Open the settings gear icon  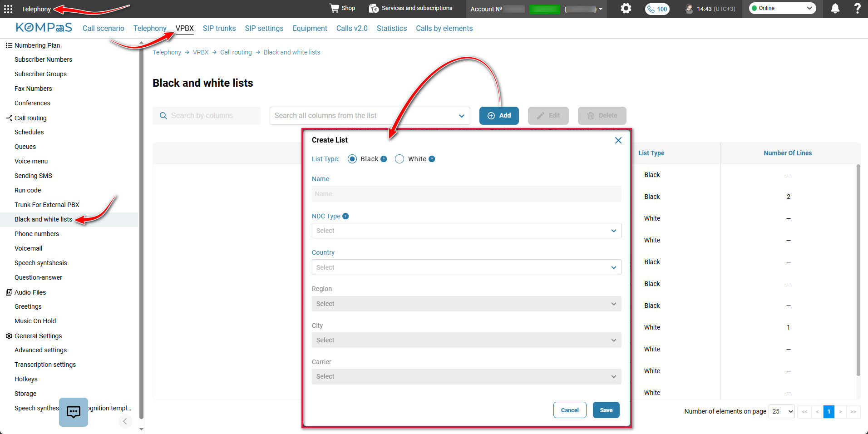tap(626, 8)
